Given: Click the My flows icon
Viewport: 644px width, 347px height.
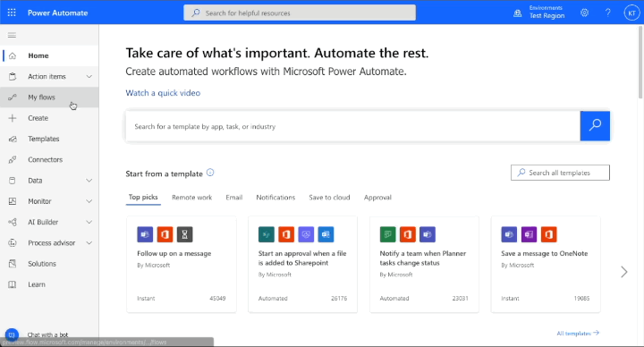Looking at the screenshot, I should [13, 97].
